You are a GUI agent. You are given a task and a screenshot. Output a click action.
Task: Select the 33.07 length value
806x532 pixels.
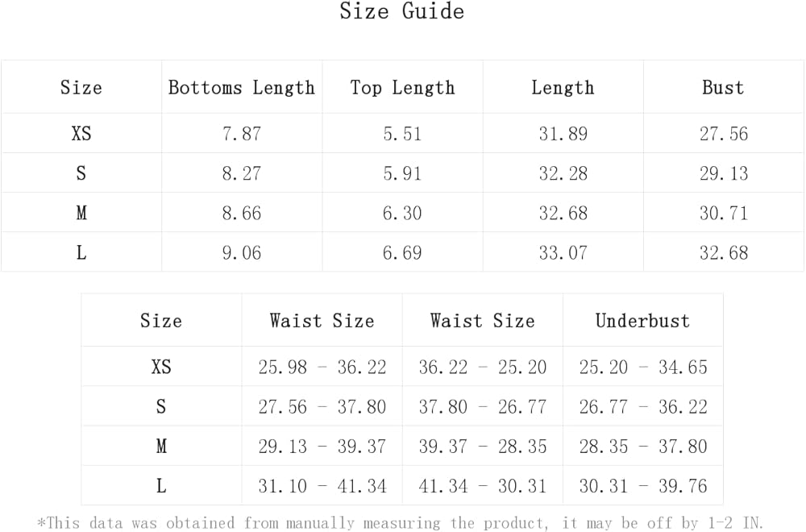coord(563,252)
